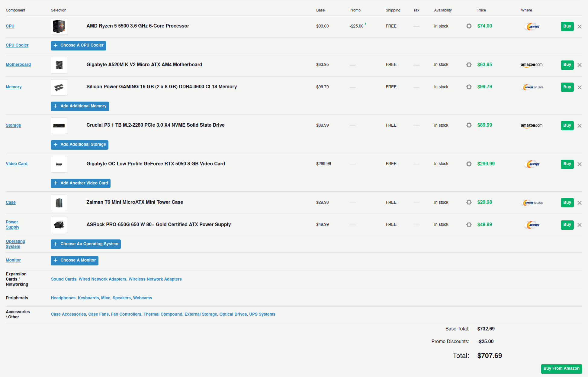588x377 pixels.
Task: Click the Newegg logo on the Power Supply row
Action: 532,225
